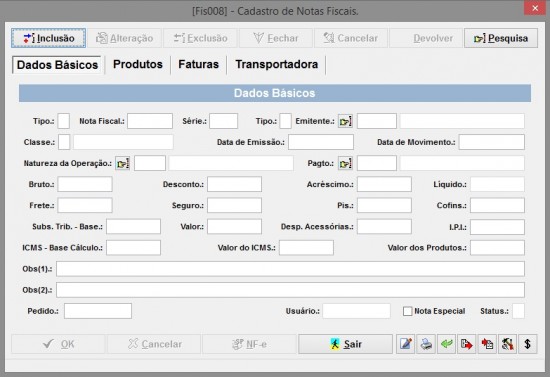Open the Emitente lookup icon
This screenshot has height=377, width=550.
coord(345,121)
